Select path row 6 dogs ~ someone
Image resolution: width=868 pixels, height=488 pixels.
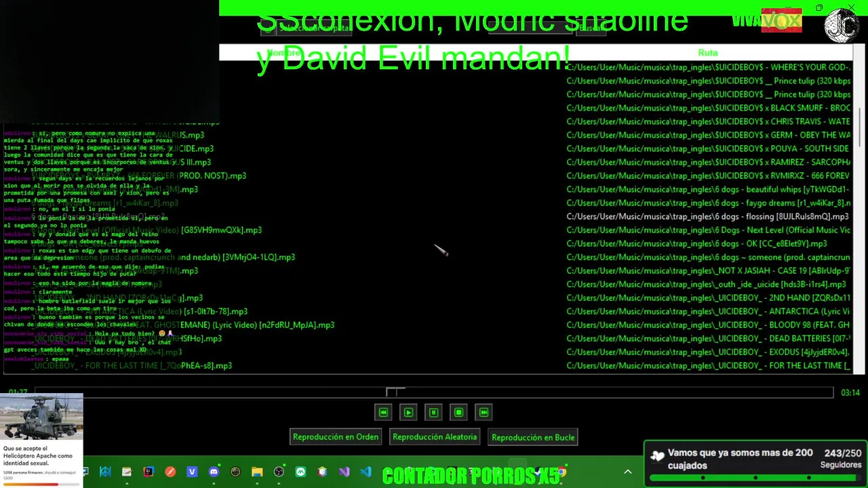point(709,257)
